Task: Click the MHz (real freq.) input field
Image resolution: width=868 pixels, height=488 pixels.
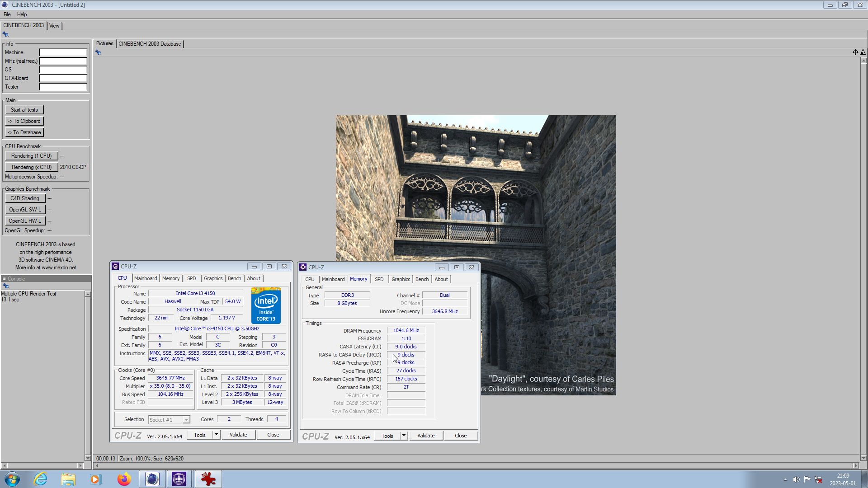Action: point(63,61)
